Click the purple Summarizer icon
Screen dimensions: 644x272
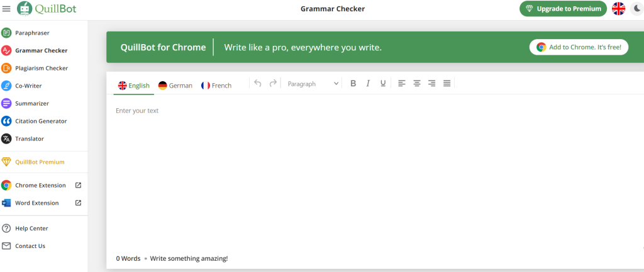click(6, 103)
